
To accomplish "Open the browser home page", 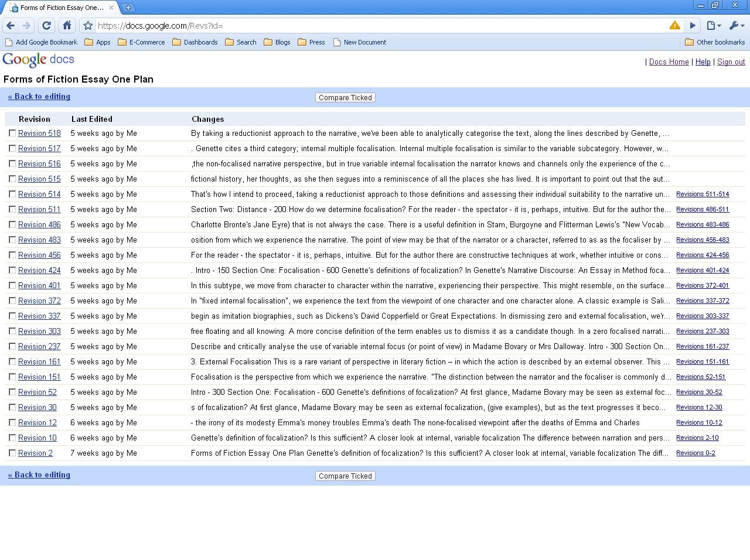I will coord(67,25).
